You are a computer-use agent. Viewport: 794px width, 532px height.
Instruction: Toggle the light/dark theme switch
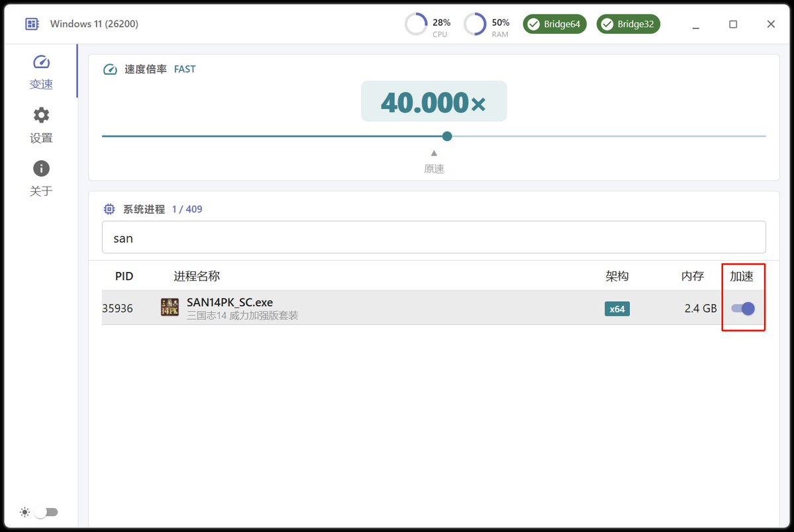46,512
